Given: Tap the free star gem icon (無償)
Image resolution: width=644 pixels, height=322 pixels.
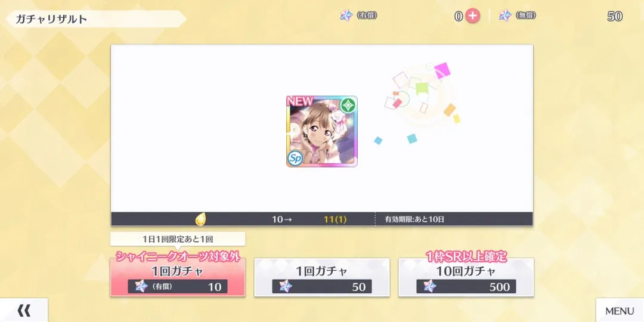Looking at the screenshot, I should point(505,16).
